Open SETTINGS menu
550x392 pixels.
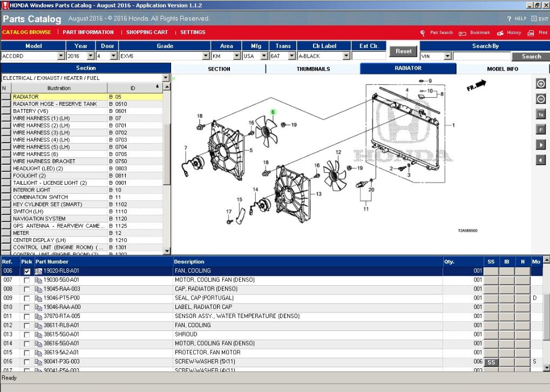tap(193, 32)
